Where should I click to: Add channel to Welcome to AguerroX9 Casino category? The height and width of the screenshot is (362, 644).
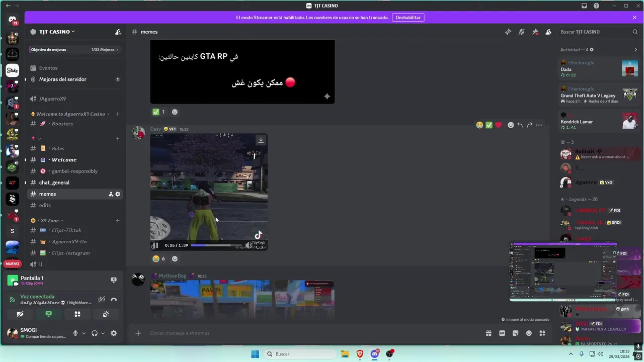click(118, 114)
